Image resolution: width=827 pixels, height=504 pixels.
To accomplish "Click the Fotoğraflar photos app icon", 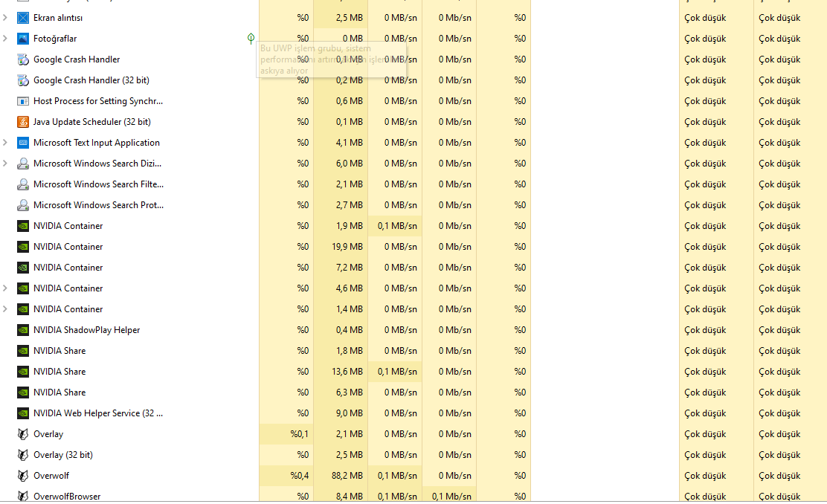I will 23,39.
